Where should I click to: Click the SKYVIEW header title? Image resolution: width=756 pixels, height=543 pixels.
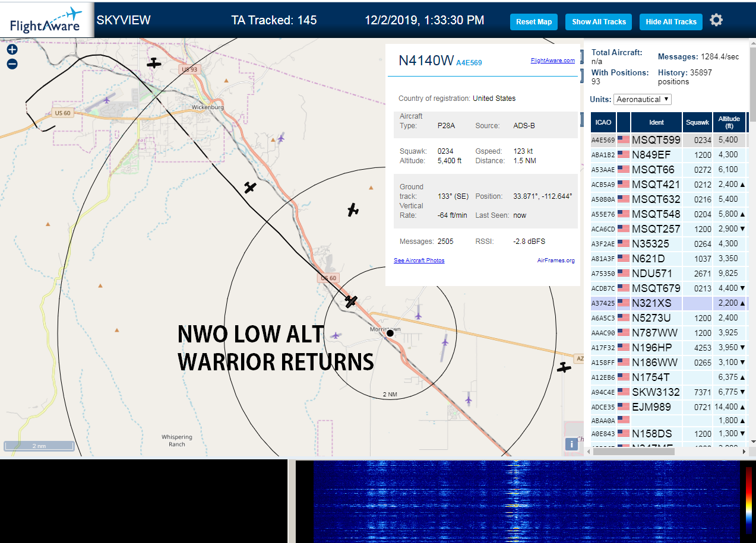click(x=124, y=20)
